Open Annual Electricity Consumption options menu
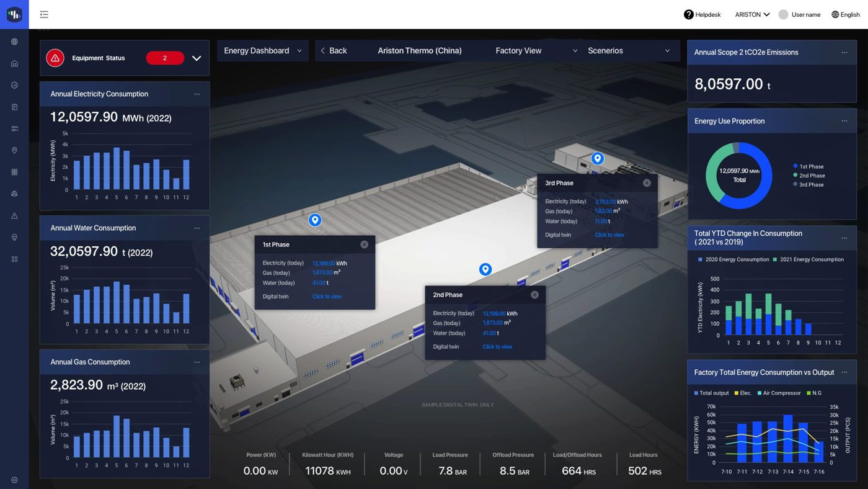 pyautogui.click(x=197, y=94)
